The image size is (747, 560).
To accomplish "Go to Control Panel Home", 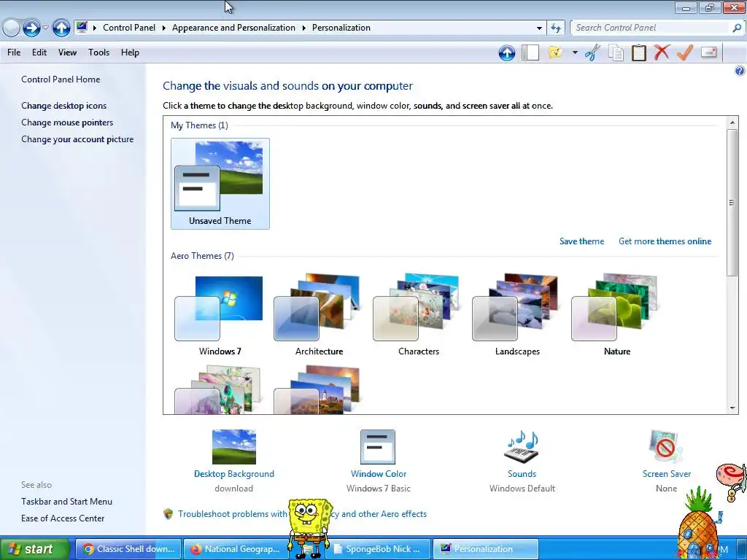I will (x=61, y=79).
